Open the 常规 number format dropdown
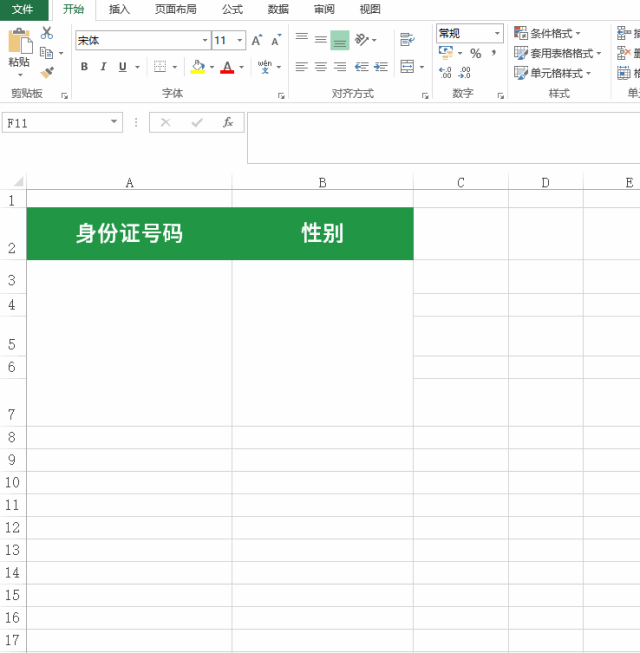The height and width of the screenshot is (653, 640). click(x=497, y=33)
